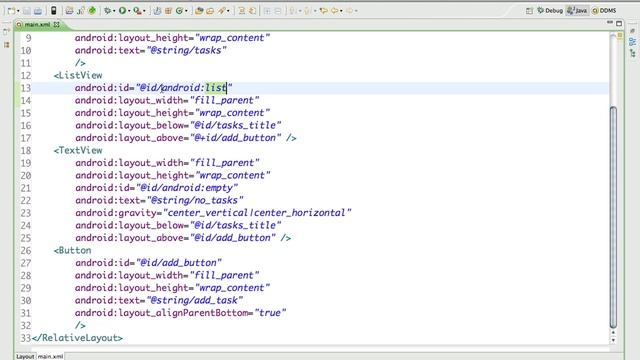Click the green Run button
640x360 pixels.
point(122,11)
